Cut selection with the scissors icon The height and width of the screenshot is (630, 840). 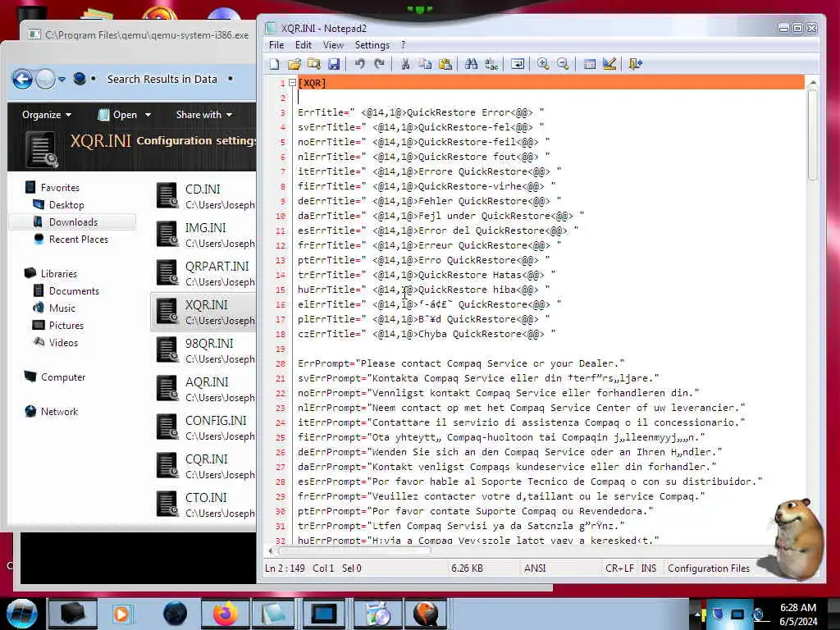pyautogui.click(x=405, y=64)
